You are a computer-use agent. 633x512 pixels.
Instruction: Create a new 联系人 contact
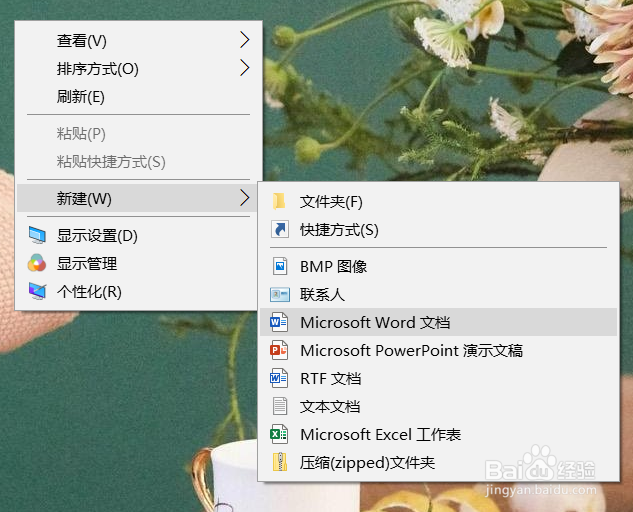(438, 294)
